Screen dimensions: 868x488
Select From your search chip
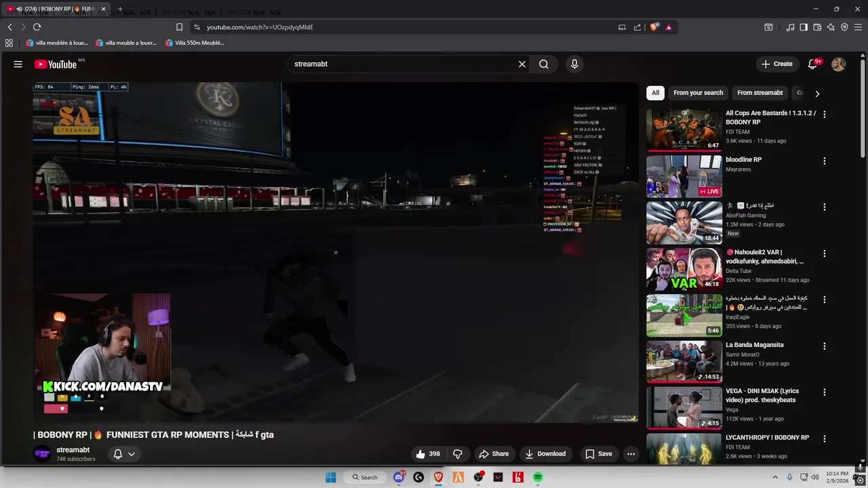(698, 93)
